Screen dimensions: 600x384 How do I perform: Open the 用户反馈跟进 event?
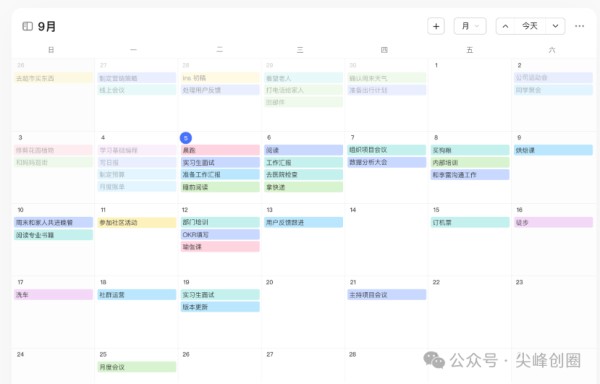303,222
